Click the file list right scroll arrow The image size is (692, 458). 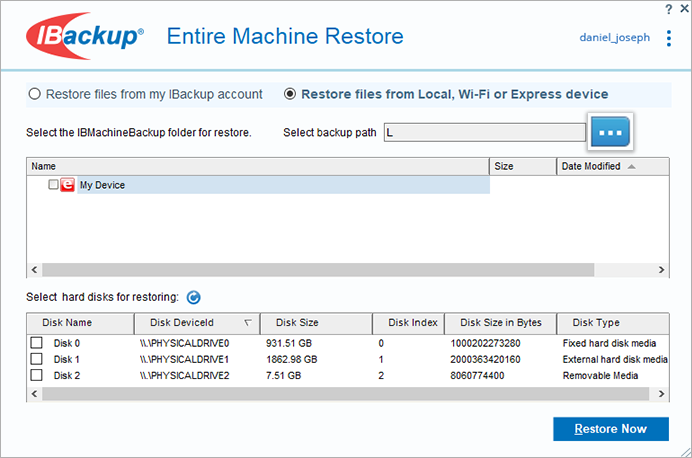coord(661,270)
